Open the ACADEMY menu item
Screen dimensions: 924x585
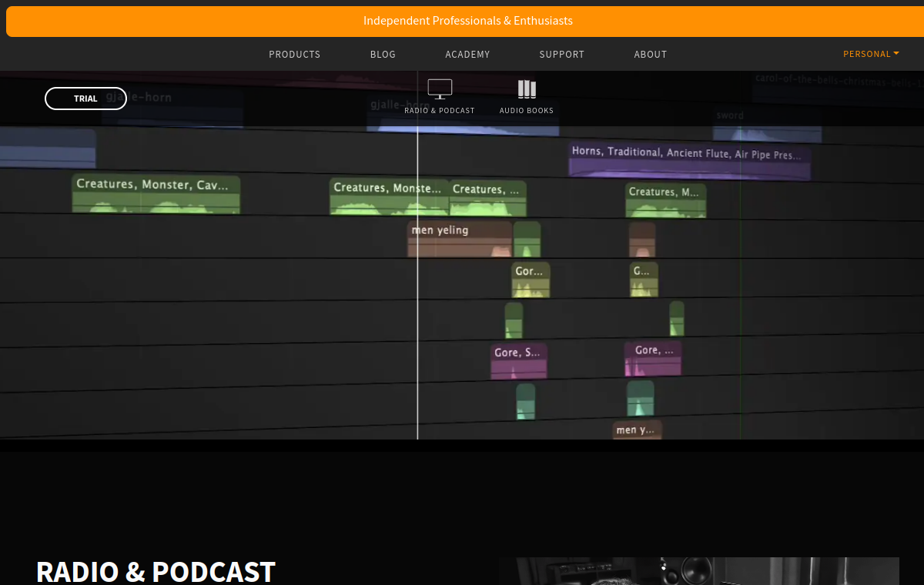click(x=467, y=55)
